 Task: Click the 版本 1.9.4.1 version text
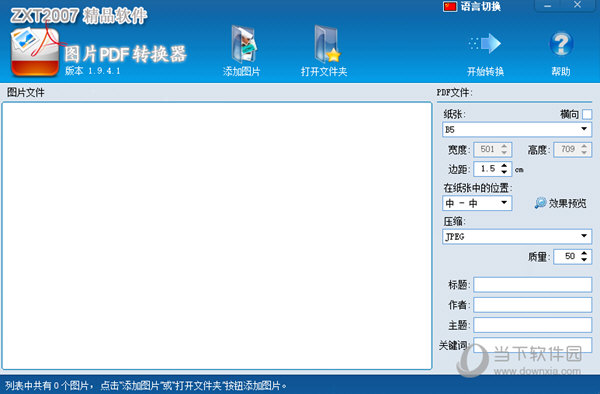coord(93,71)
